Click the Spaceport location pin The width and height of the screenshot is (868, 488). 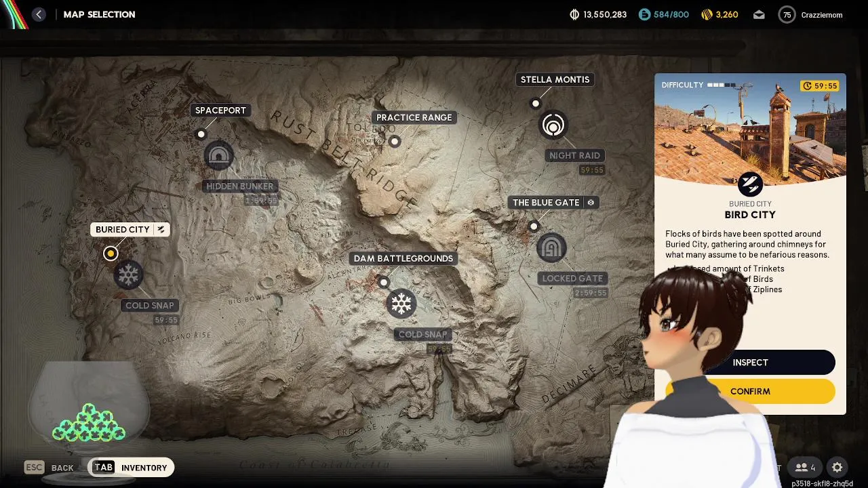[x=201, y=134]
